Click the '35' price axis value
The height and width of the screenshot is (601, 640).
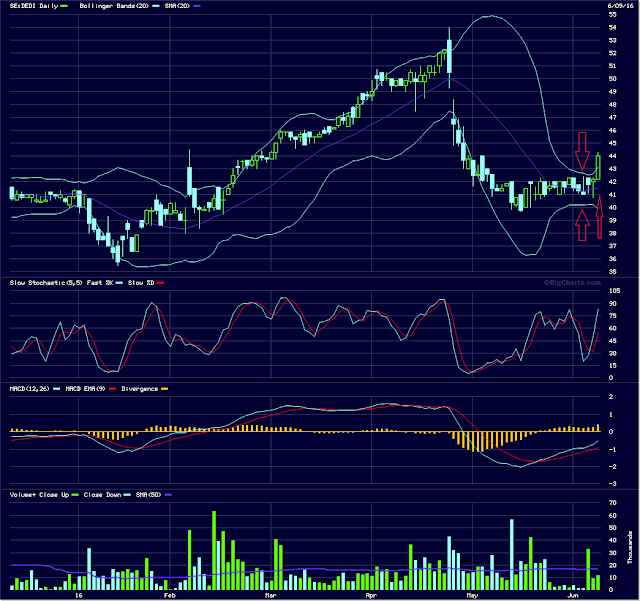(x=612, y=272)
